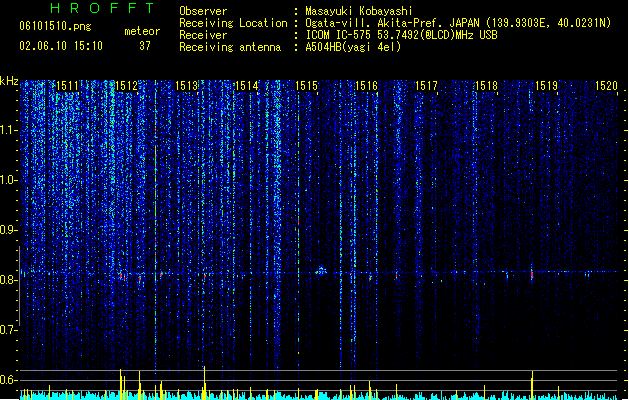Click the kHz axis unit label
Viewport: 629px width, 400px height.
9,81
